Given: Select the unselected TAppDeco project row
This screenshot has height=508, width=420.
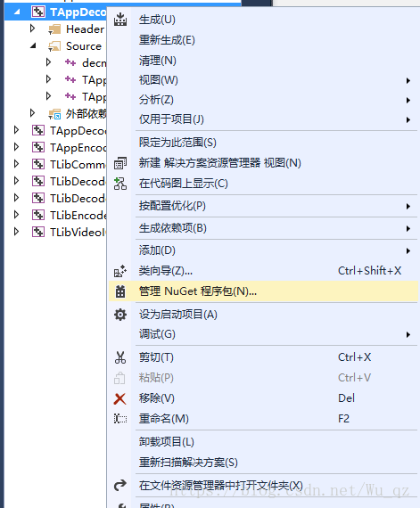Looking at the screenshot, I should pos(55,130).
